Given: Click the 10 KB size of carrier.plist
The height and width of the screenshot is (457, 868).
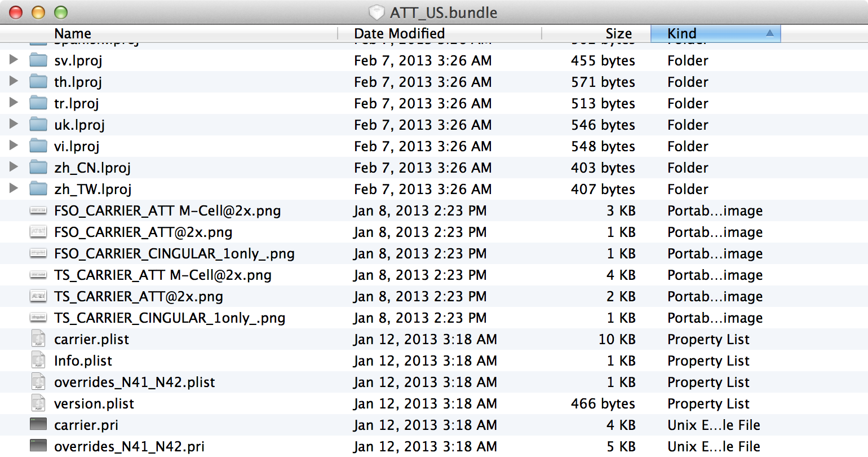Looking at the screenshot, I should (x=617, y=339).
